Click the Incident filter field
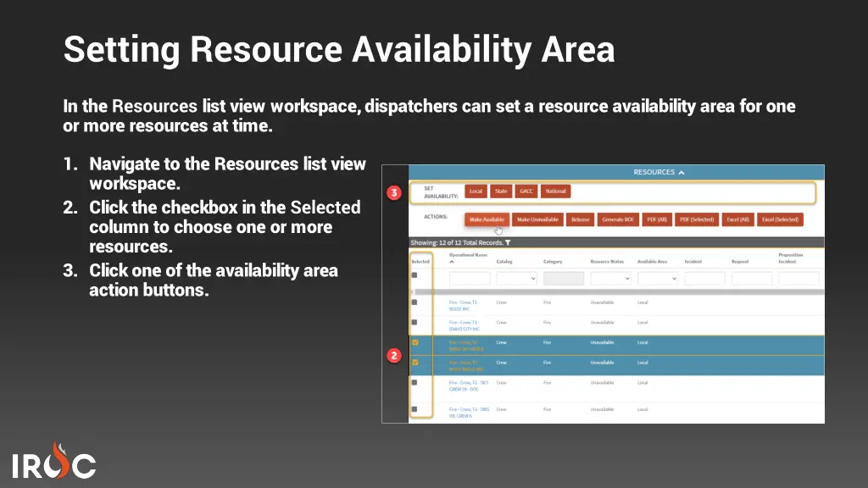 click(x=704, y=278)
